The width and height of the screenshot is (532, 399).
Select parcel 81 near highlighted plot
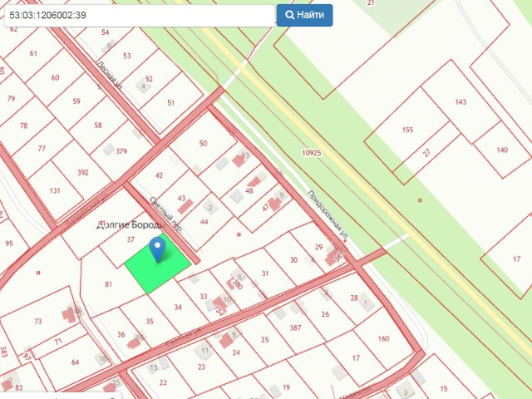[x=108, y=284]
